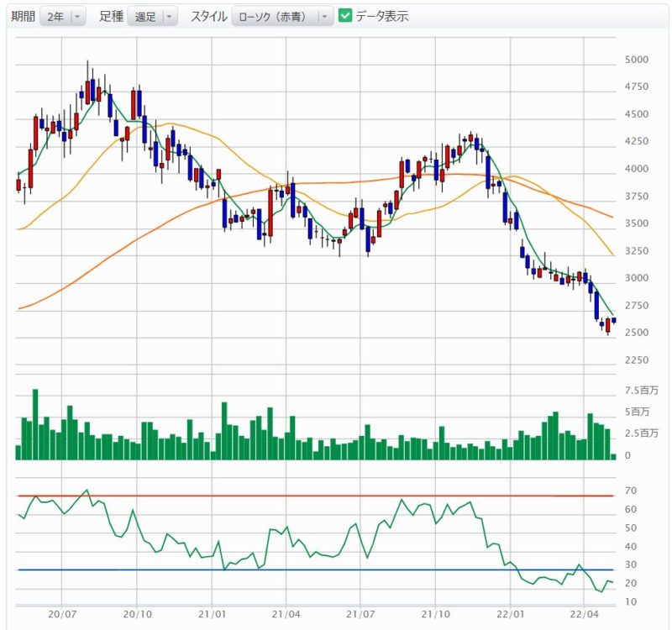672x630 pixels.
Task: Click the データ表示 label text
Action: 382,16
